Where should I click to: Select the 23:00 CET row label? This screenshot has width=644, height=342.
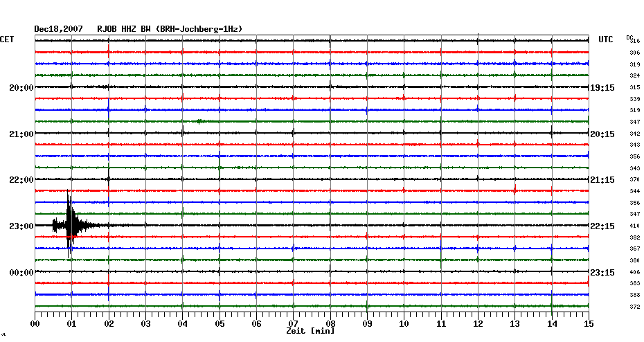tap(21, 226)
